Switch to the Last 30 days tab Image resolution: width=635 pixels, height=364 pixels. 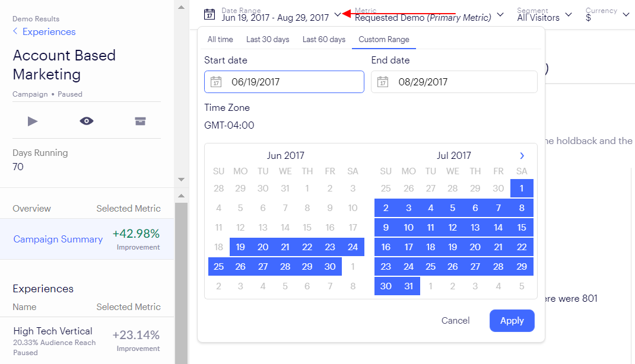click(x=268, y=40)
